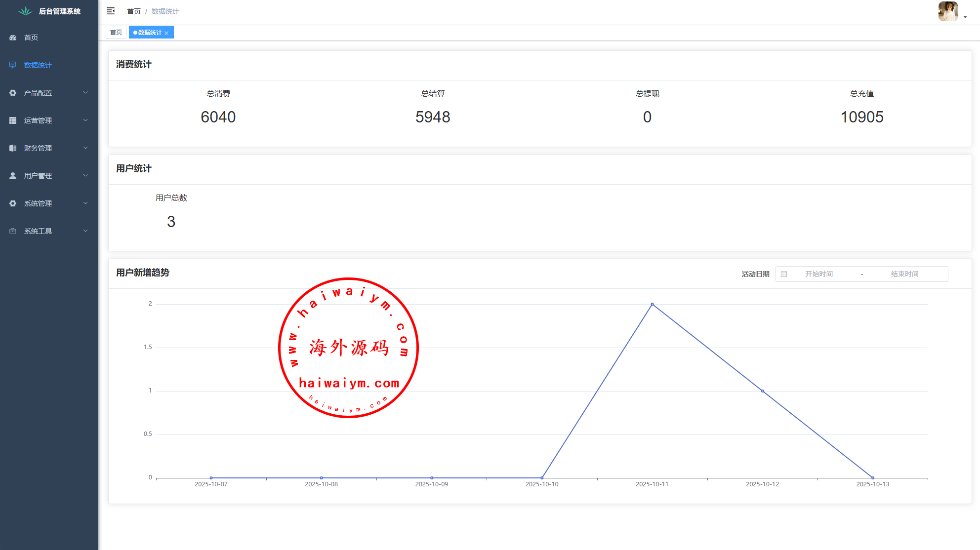Click the monitor icon beside 数据统计

coord(13,65)
